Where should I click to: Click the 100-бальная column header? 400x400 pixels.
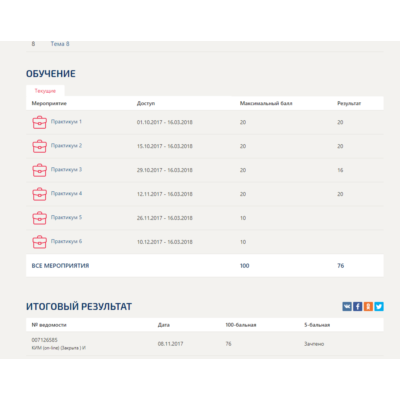click(241, 325)
